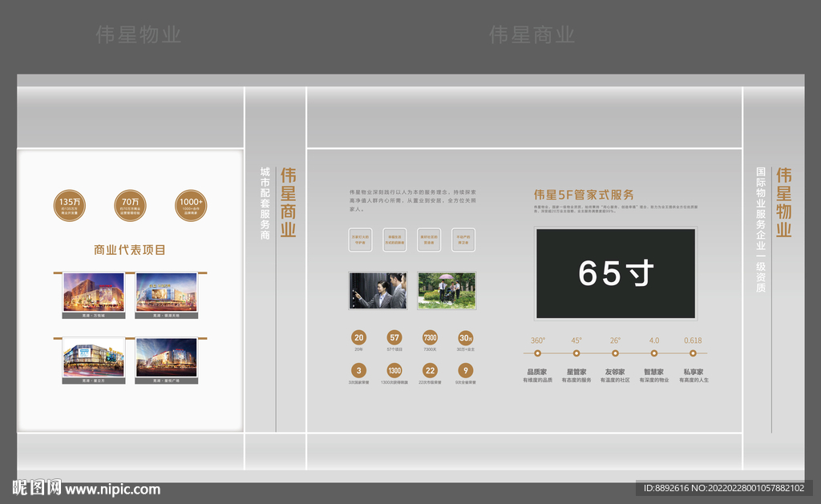
Task: Open the www.nipic.com link
Action: click(x=112, y=490)
